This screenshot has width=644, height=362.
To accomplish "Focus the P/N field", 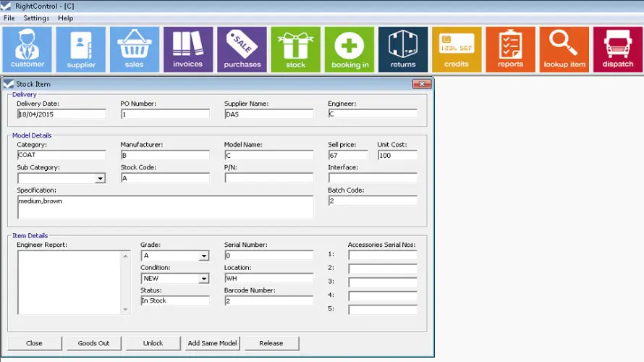I will (269, 178).
